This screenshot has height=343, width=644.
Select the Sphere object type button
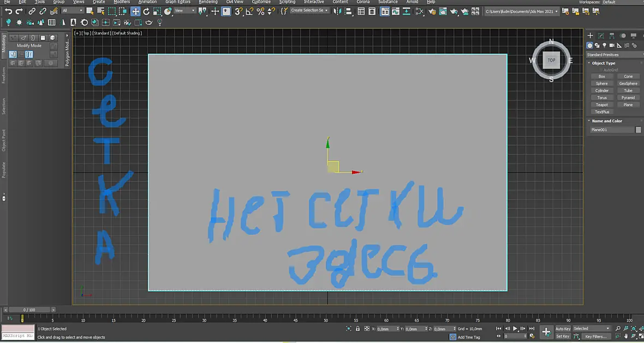(x=601, y=84)
